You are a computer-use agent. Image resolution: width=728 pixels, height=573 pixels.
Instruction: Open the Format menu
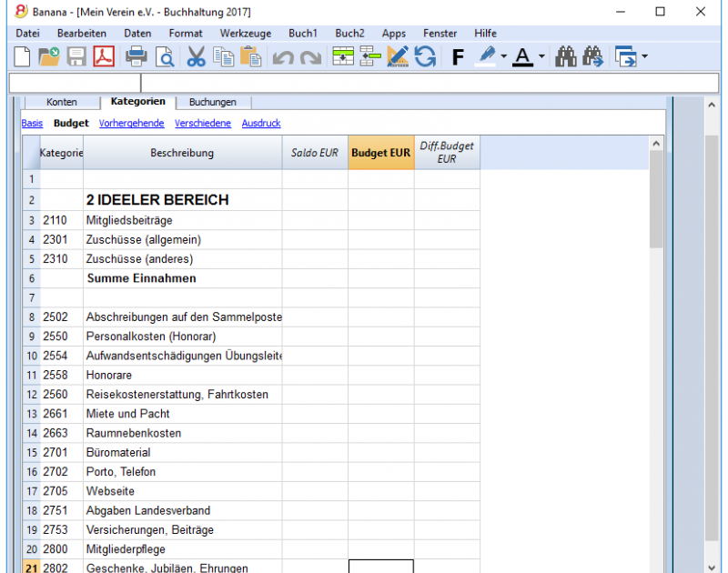click(x=186, y=34)
